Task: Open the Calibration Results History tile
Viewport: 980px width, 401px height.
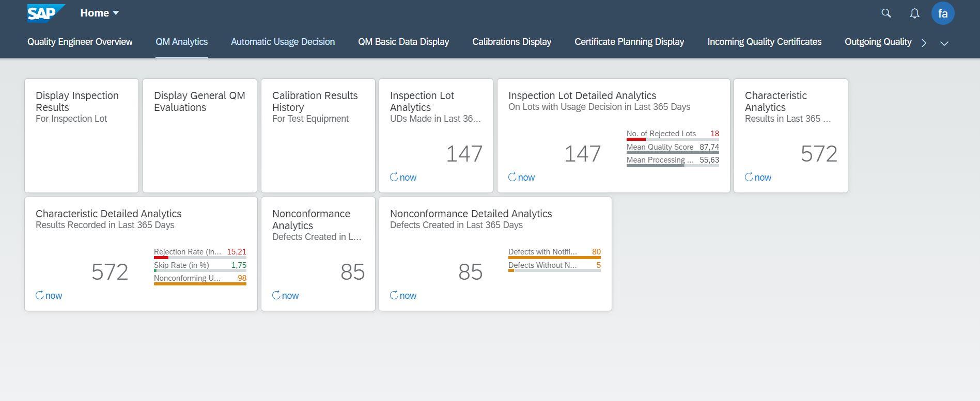Action: (318, 136)
